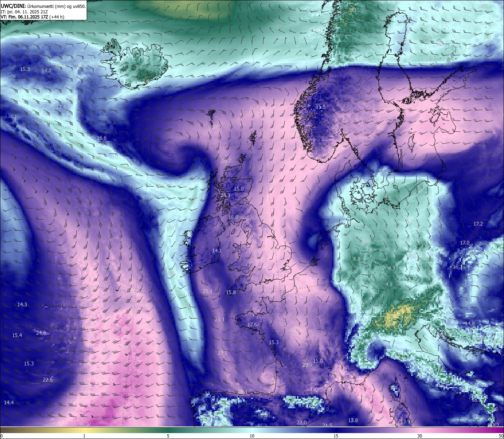The width and height of the screenshot is (504, 439).
Task: Click the 13.4 value southwest of Iceland
Action: (61, 107)
